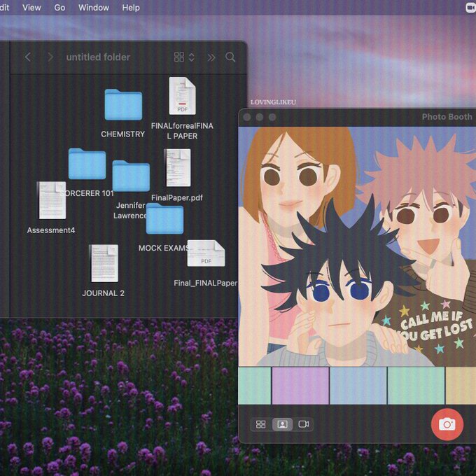476x476 pixels.
Task: Select single still photo mode in Photo Booth
Action: pos(282,424)
